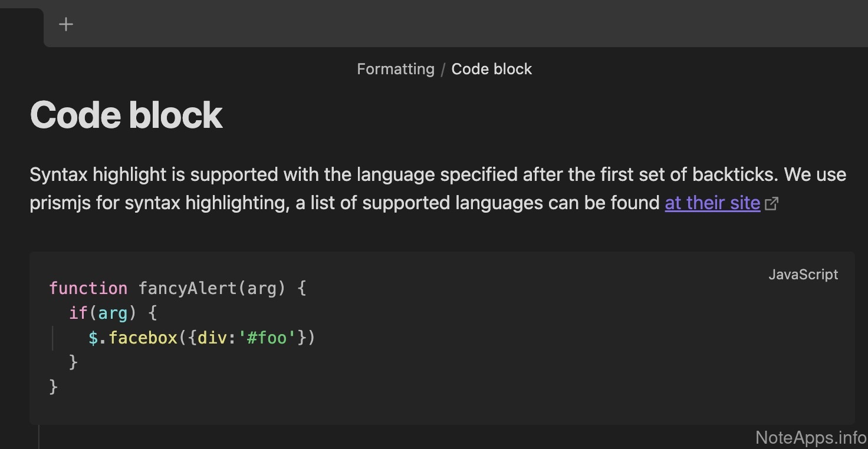Image resolution: width=868 pixels, height=449 pixels.
Task: Click the external link icon after "at their site"
Action: point(771,204)
